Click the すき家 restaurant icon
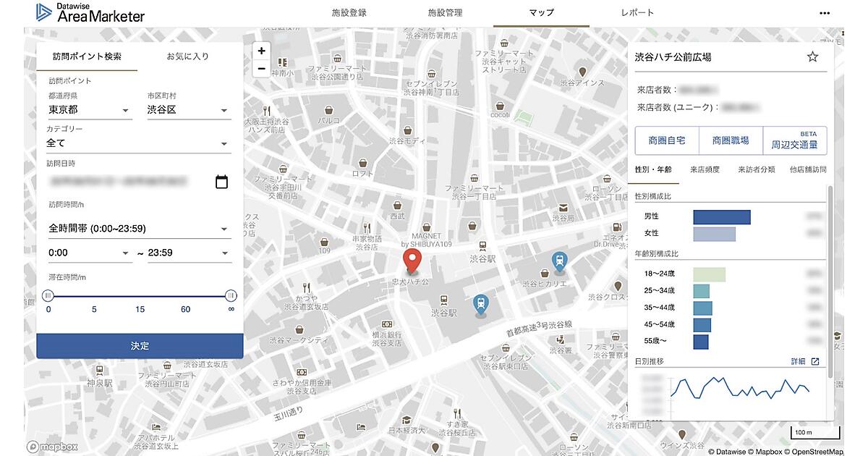The height and width of the screenshot is (456, 868). pyautogui.click(x=458, y=413)
